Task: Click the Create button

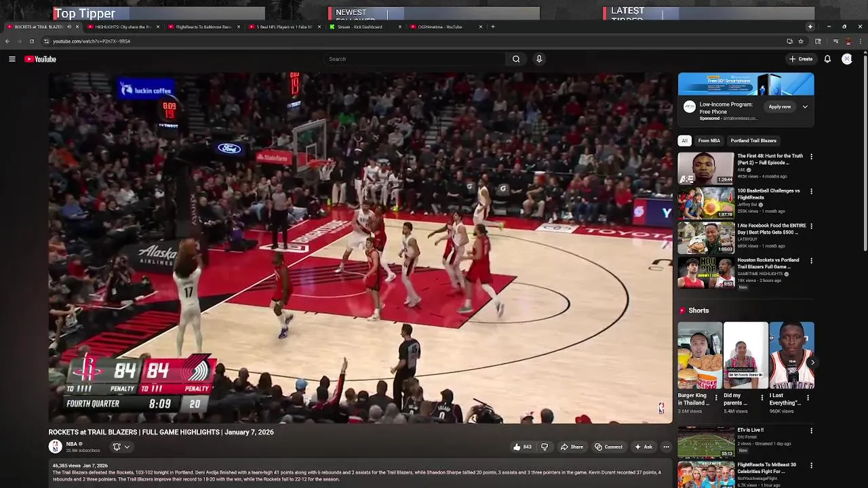Action: [x=801, y=59]
